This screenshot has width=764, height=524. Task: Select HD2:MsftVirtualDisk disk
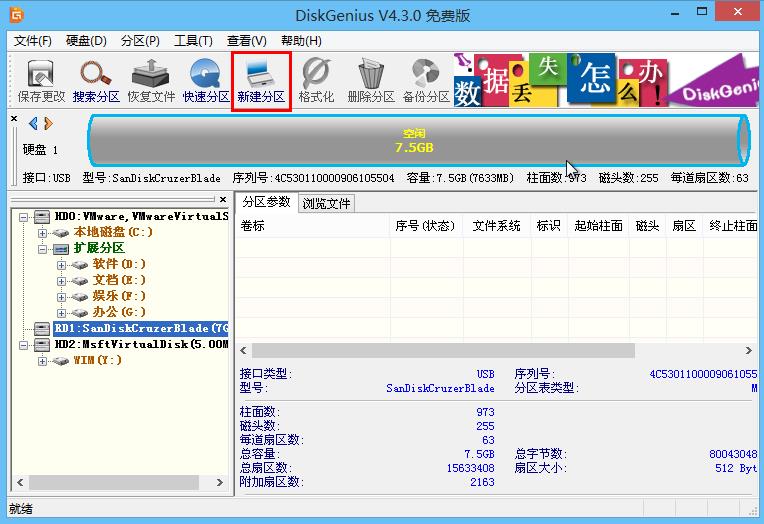click(x=141, y=344)
